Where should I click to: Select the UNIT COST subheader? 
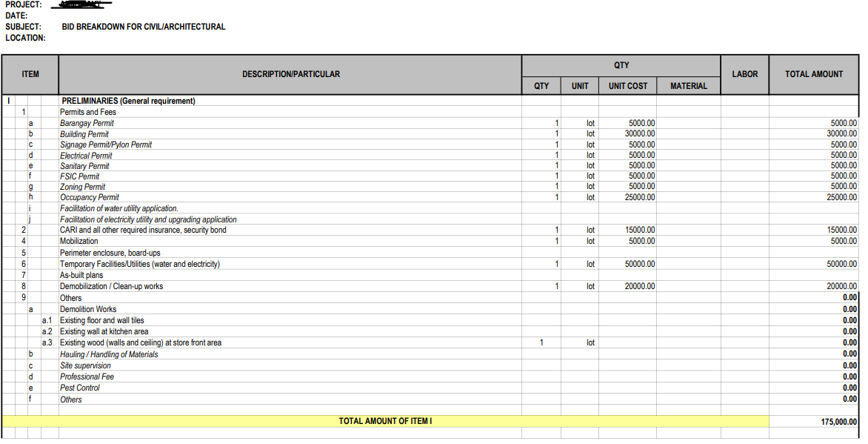tap(628, 86)
